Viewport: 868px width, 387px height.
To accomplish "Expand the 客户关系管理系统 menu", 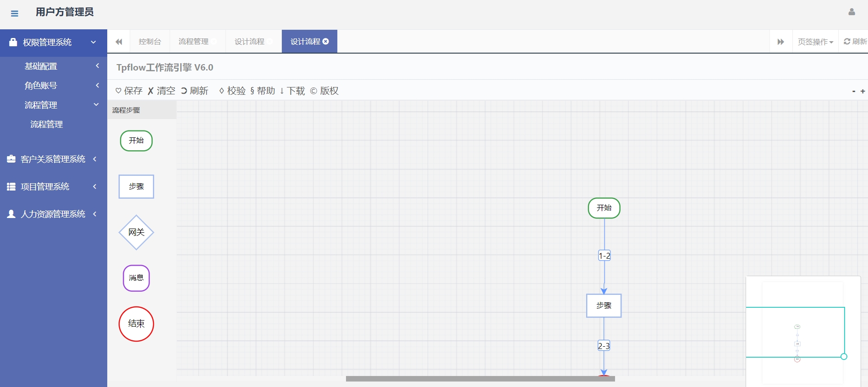I will tap(54, 159).
